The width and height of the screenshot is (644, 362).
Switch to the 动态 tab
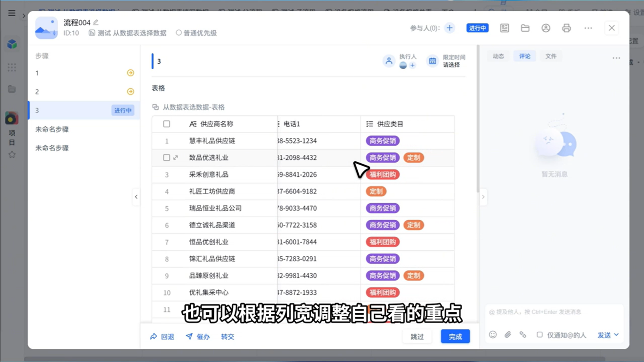(x=498, y=57)
